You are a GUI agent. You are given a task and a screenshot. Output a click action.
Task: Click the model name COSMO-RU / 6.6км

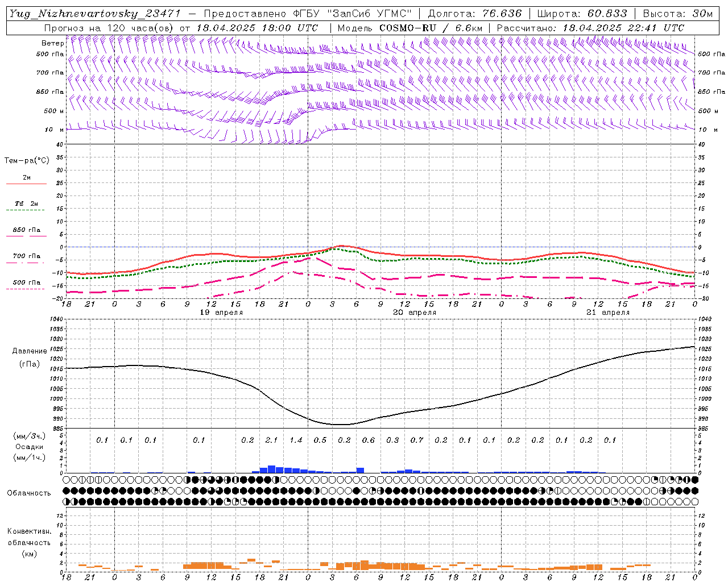point(431,28)
